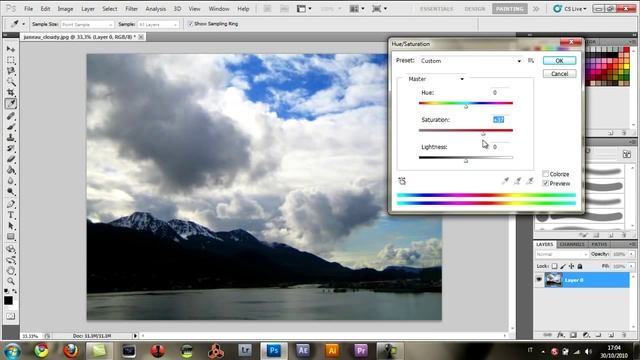Hide Layer 0 with eye icon

coord(539,280)
